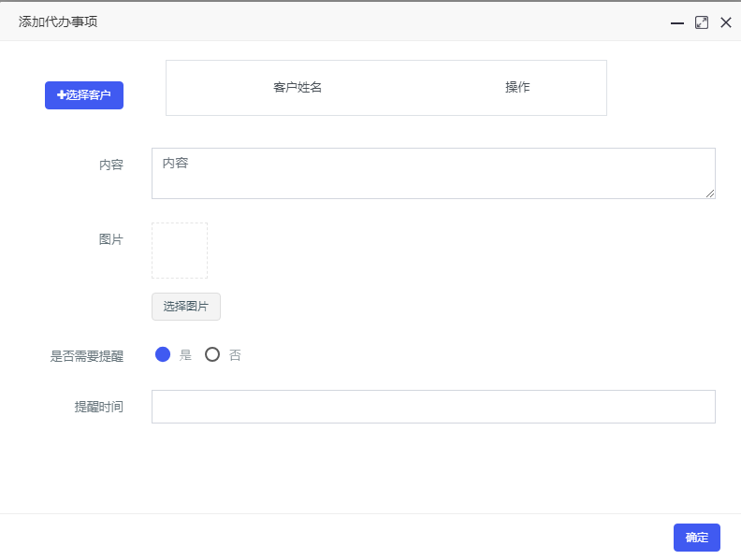Focus the 内容 text area
The height and width of the screenshot is (560, 741).
point(433,173)
